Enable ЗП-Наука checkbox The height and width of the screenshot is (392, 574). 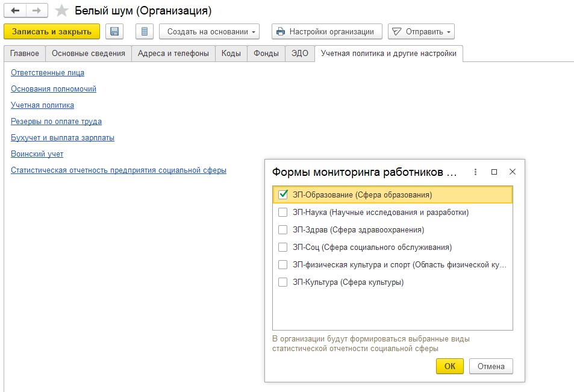pos(283,212)
